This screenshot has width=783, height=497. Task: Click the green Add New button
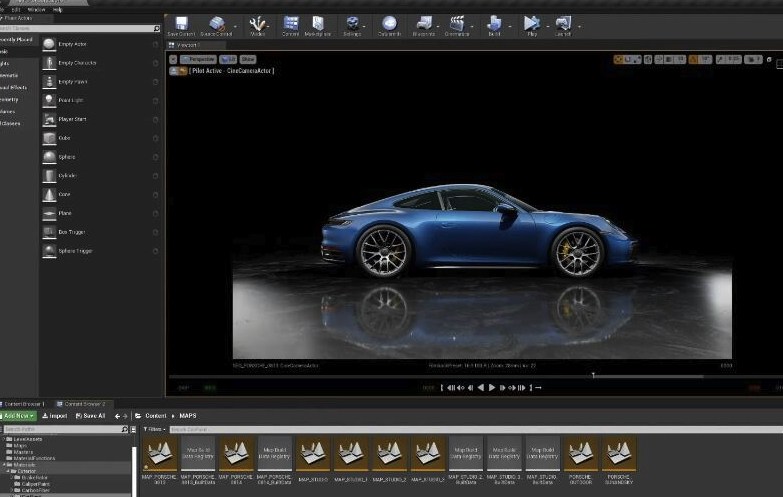tap(18, 416)
